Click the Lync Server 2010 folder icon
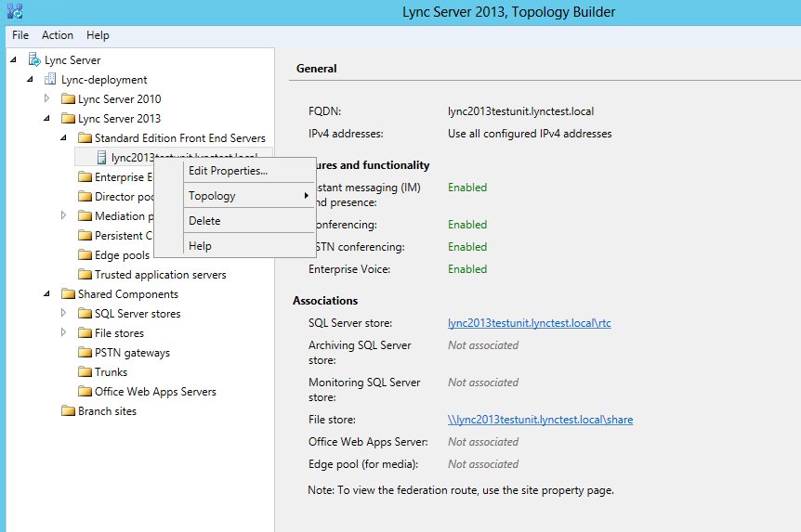This screenshot has width=801, height=532. (x=68, y=99)
